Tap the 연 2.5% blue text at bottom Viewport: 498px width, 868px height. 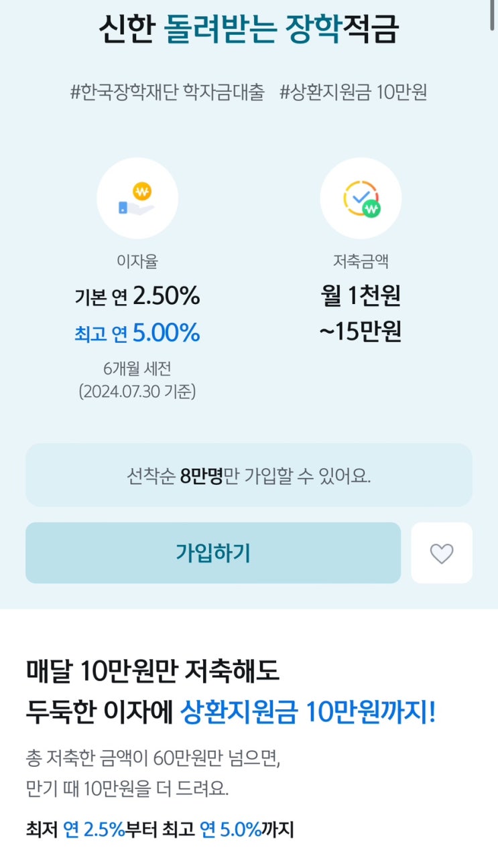tap(95, 830)
